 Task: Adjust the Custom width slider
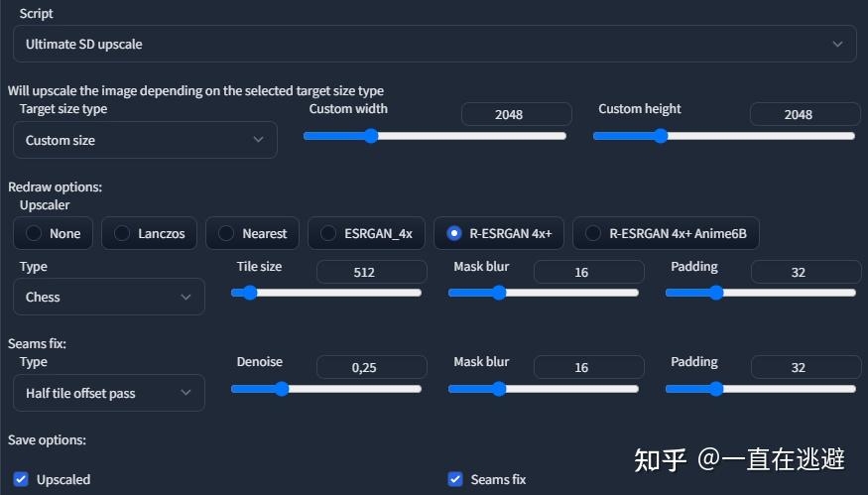434,136
